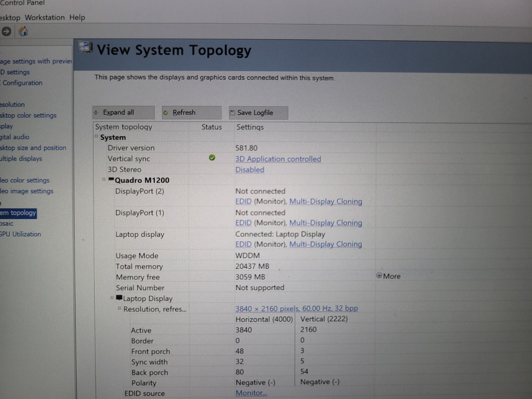The width and height of the screenshot is (532, 399).
Task: Select multiple displays in sidebar
Action: tap(21, 159)
